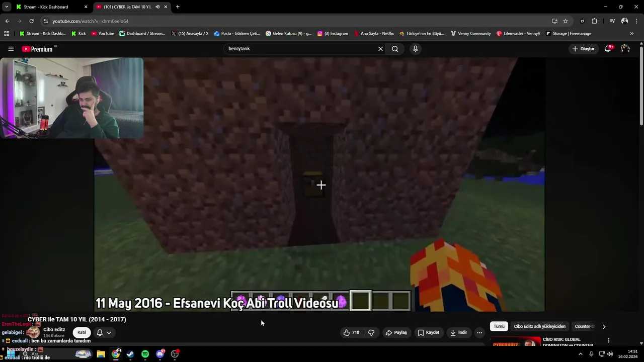This screenshot has height=362, width=644.
Task: Show hidden system tray icons
Action: (581, 354)
